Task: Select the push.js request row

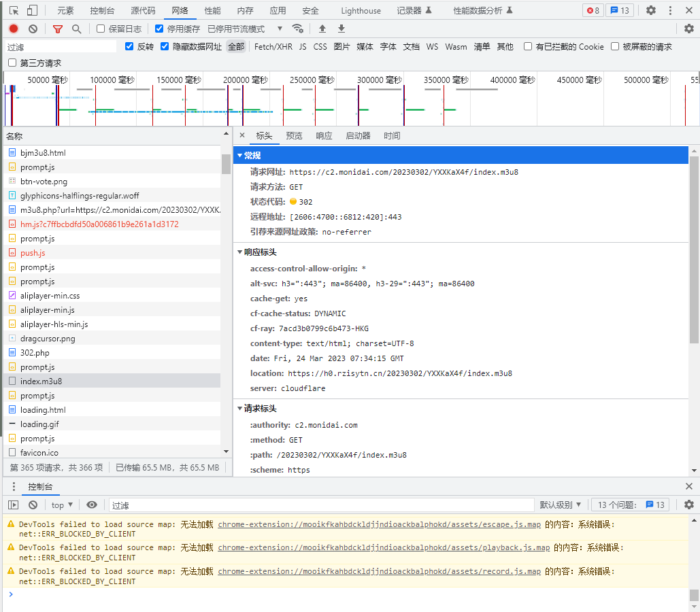Action: [x=112, y=252]
